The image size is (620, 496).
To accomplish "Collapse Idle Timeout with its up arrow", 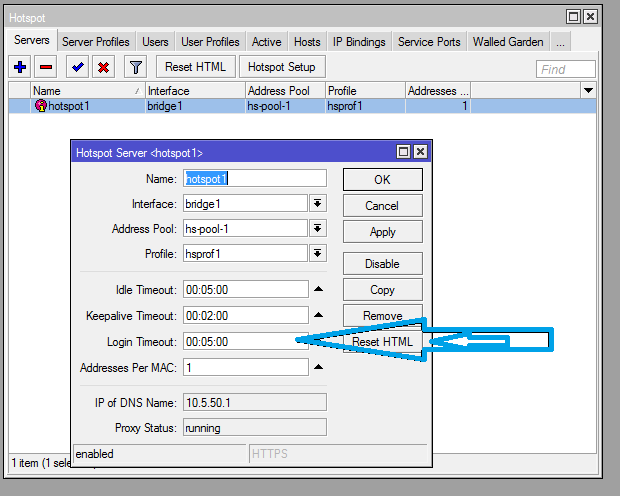I will coord(318,289).
